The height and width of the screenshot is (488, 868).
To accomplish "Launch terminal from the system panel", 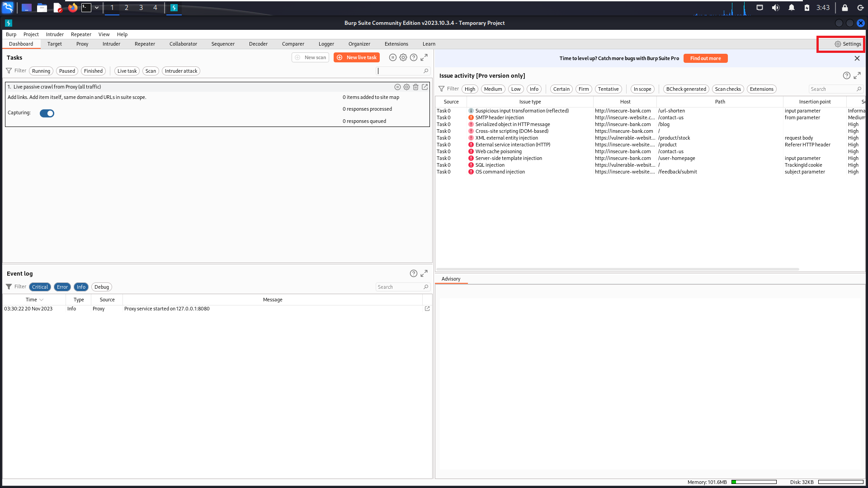I will [86, 8].
